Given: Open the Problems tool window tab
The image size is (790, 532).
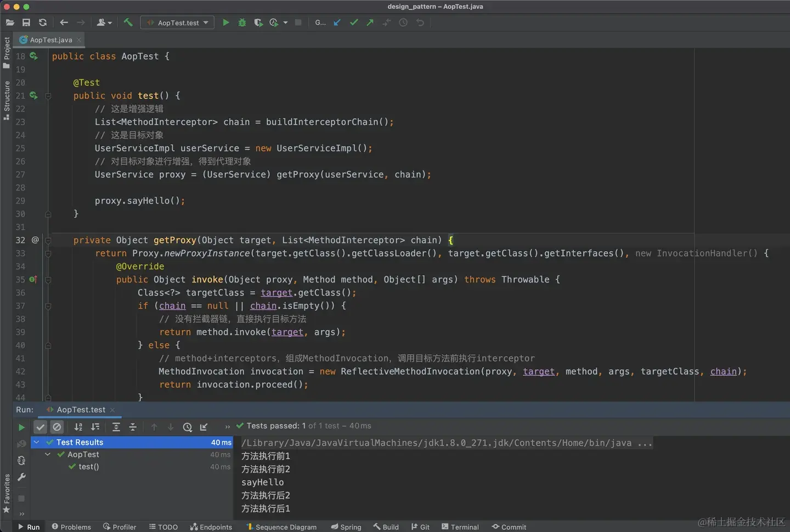Looking at the screenshot, I should coord(71,527).
